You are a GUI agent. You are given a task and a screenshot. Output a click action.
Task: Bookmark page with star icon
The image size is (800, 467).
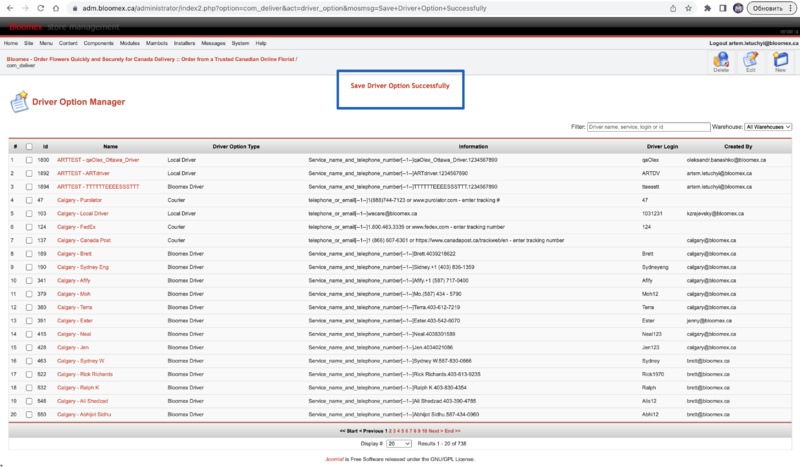click(x=688, y=8)
